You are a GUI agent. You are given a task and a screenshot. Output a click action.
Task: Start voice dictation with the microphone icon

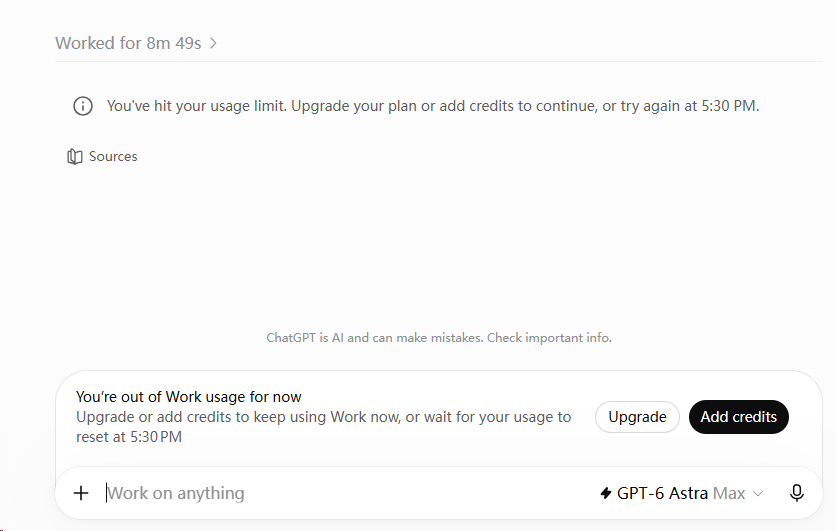pos(797,493)
